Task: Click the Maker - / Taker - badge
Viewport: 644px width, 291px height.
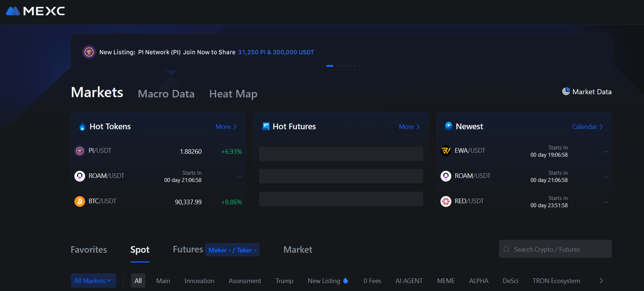Action: pyautogui.click(x=232, y=250)
